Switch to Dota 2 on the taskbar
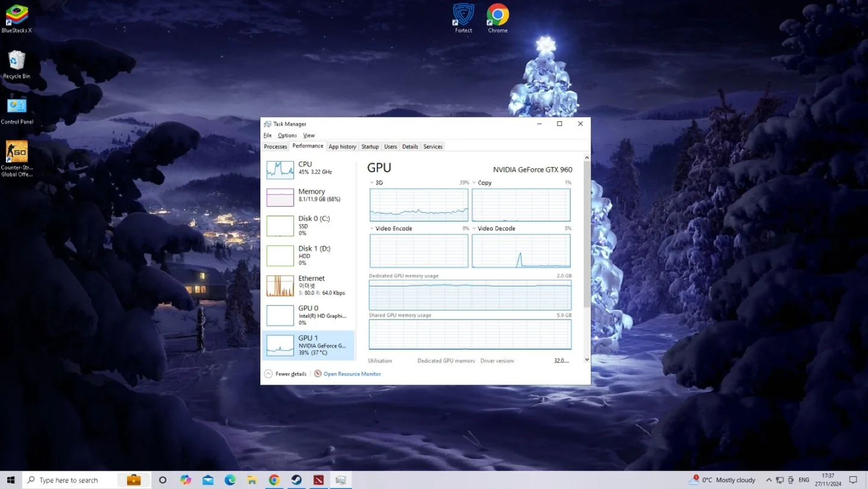 point(318,480)
